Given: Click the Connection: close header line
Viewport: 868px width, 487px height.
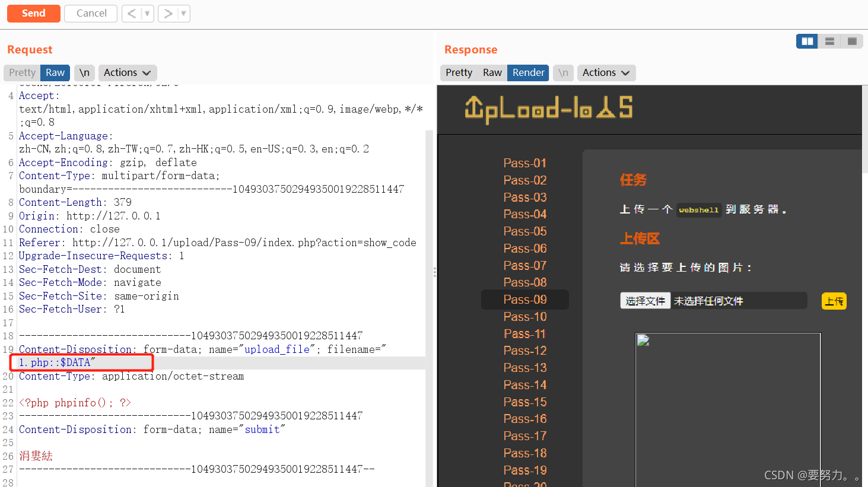Looking at the screenshot, I should (x=69, y=229).
